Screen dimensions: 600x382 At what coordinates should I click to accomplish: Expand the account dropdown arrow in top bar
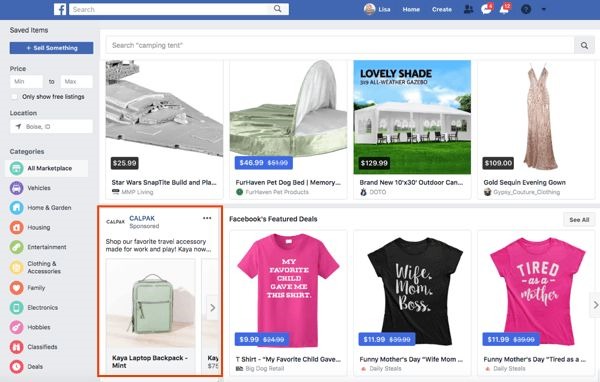(543, 10)
